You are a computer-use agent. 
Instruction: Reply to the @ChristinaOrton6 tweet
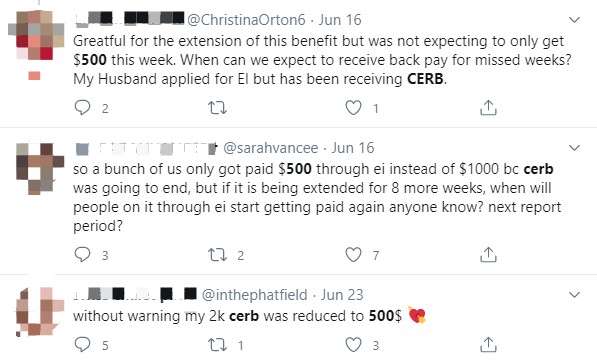click(x=82, y=108)
